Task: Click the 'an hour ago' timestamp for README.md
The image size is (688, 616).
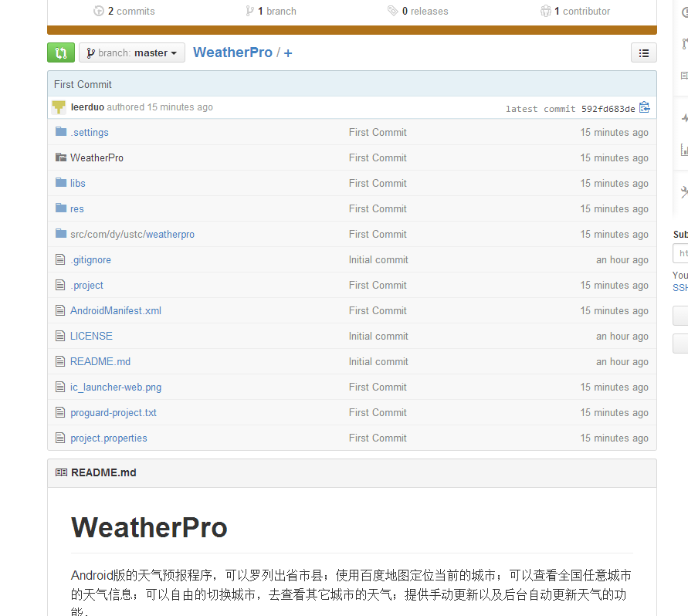Action: click(622, 361)
